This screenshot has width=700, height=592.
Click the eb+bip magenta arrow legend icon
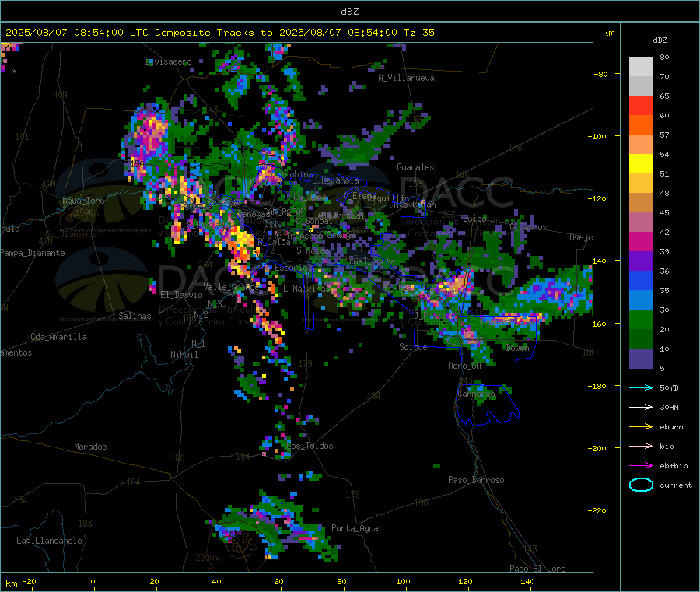641,466
